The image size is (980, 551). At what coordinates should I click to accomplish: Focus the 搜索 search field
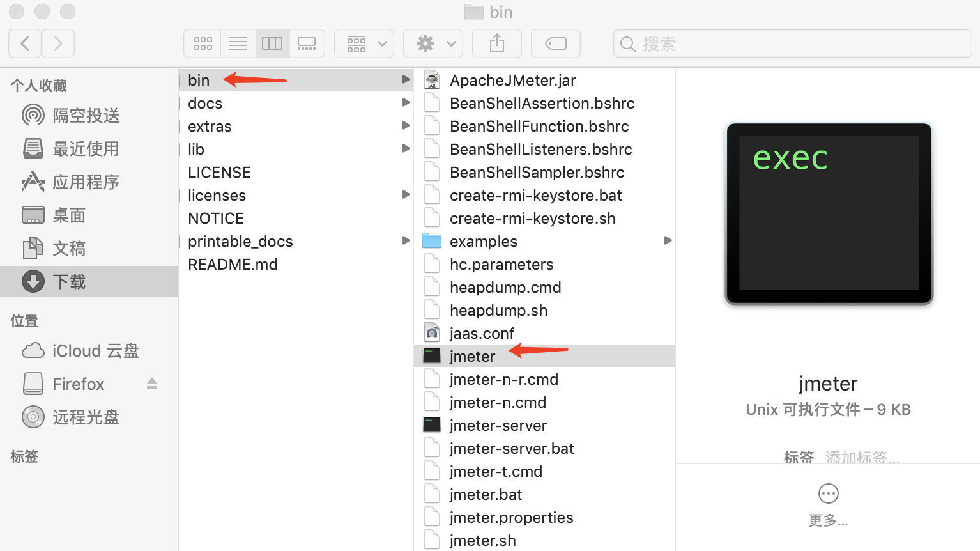[792, 43]
